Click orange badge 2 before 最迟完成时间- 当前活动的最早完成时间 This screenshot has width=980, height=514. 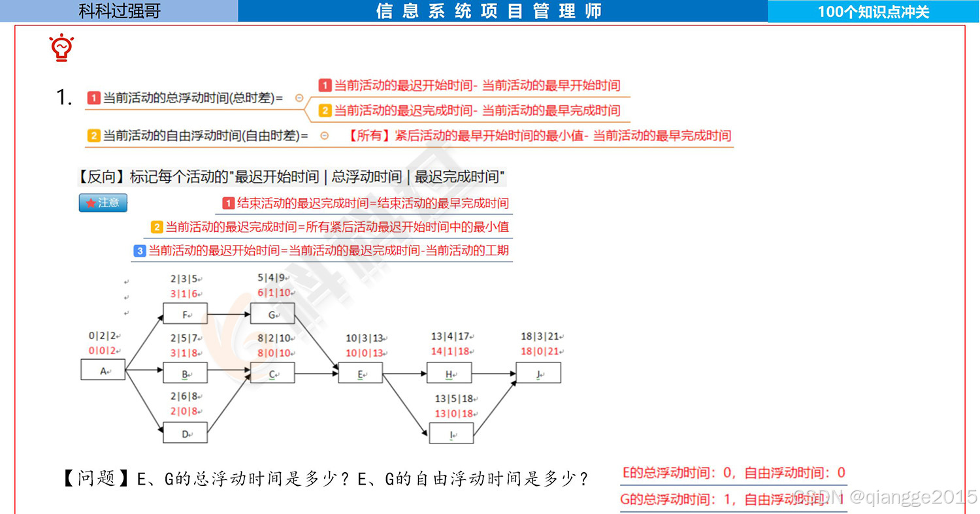325,110
